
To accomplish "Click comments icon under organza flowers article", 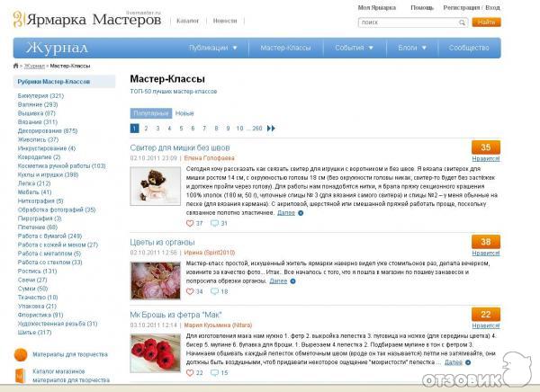I will pos(214,291).
